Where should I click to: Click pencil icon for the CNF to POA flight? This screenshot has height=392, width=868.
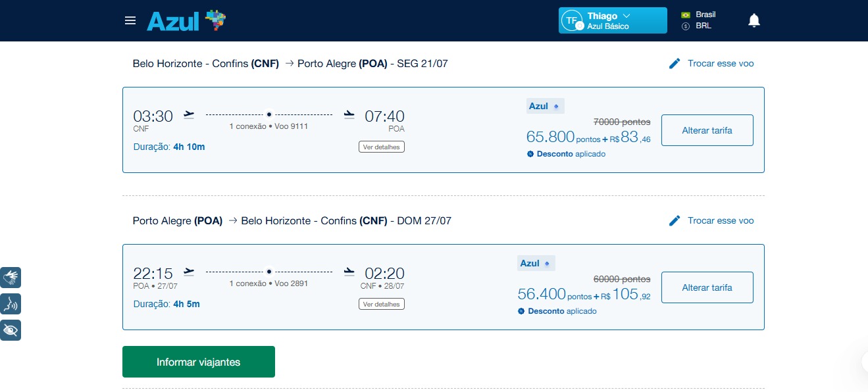675,64
